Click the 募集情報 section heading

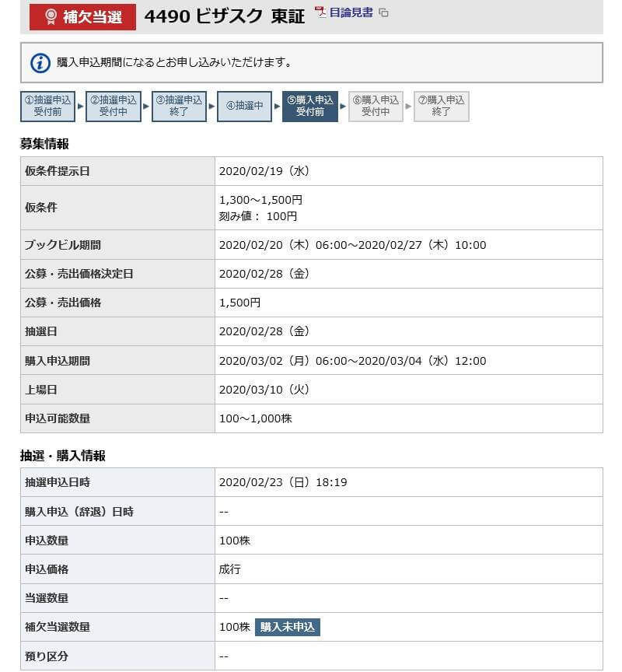tap(44, 144)
